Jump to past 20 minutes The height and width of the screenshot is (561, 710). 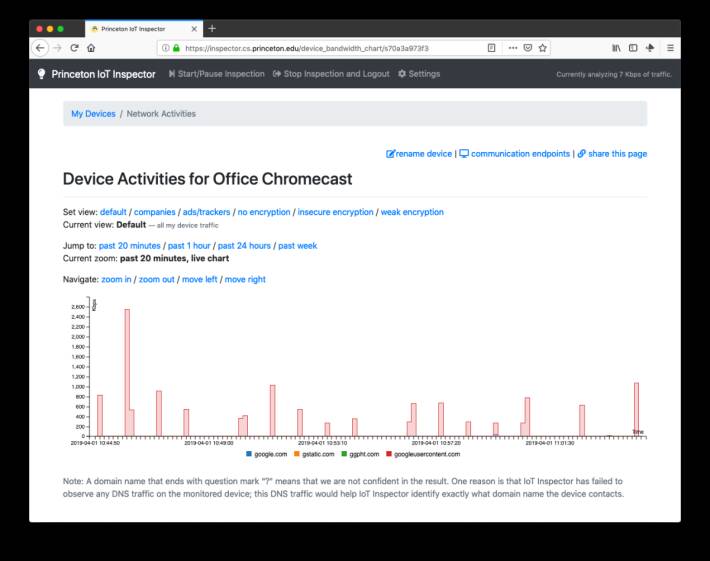(130, 246)
